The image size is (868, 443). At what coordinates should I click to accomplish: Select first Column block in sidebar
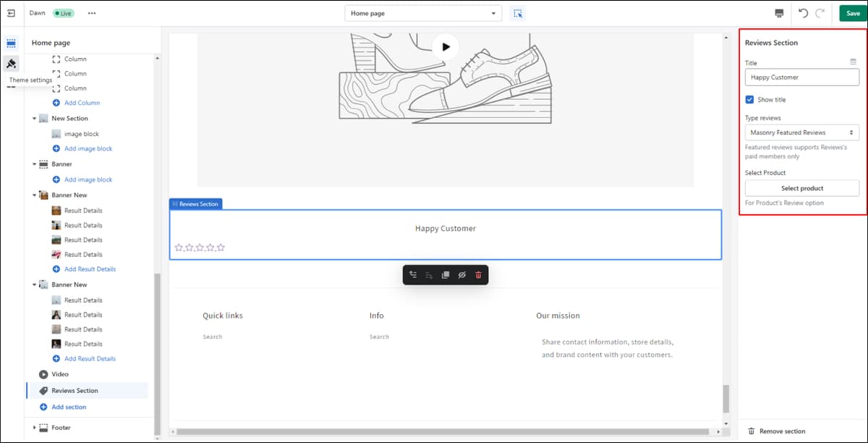(75, 59)
